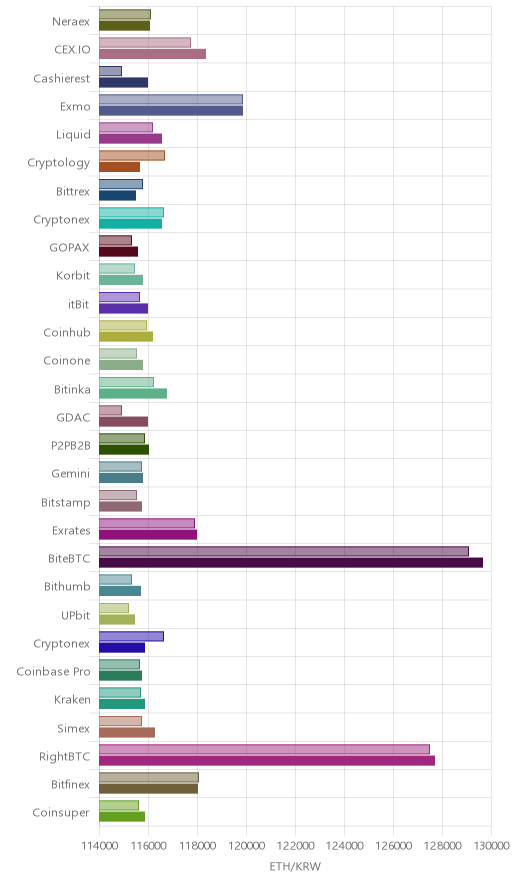Click the 120000 axis tick label
Screen dimensions: 512x884
coord(246,846)
